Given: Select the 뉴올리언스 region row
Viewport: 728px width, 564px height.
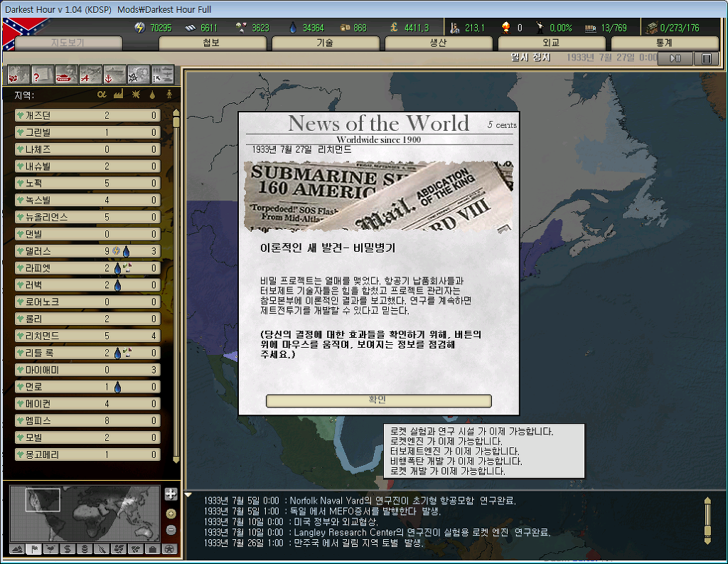Looking at the screenshot, I should point(87,217).
